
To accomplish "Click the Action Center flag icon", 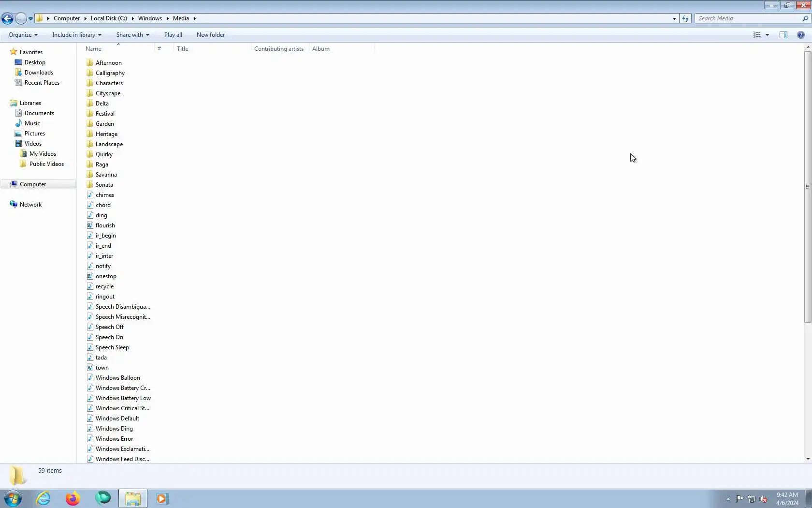I will [x=740, y=499].
